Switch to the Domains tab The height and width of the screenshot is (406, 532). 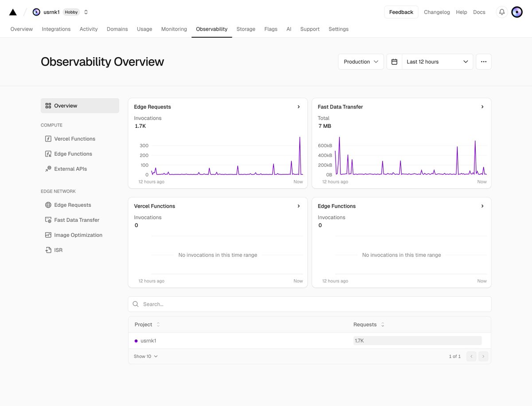117,29
